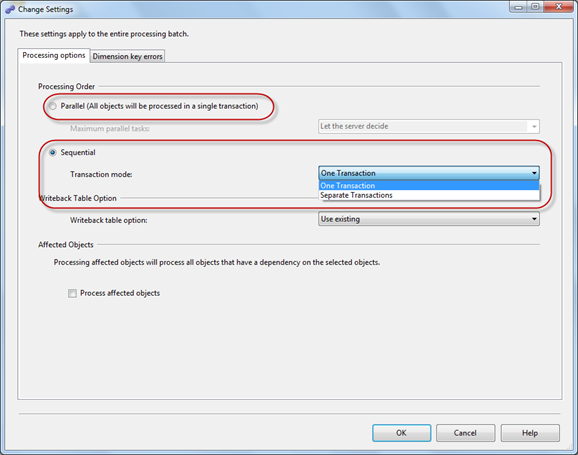This screenshot has height=455, width=578.
Task: Open the Help button
Action: [x=530, y=433]
